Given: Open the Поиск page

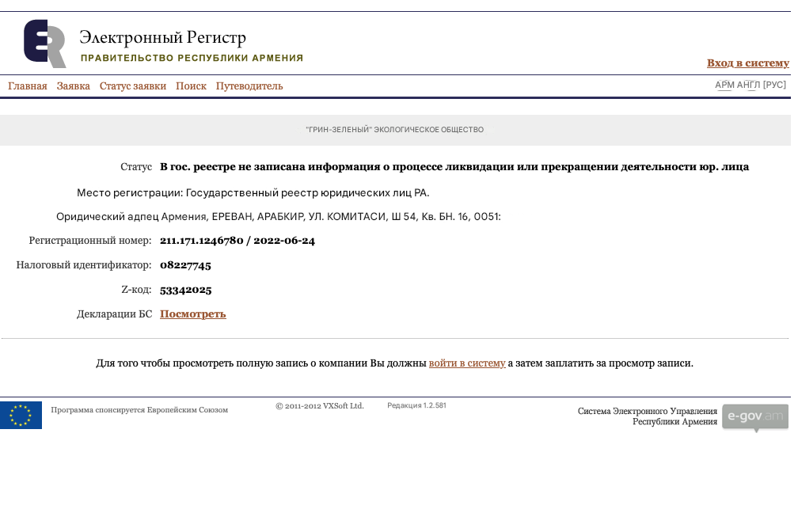Looking at the screenshot, I should click(x=191, y=86).
